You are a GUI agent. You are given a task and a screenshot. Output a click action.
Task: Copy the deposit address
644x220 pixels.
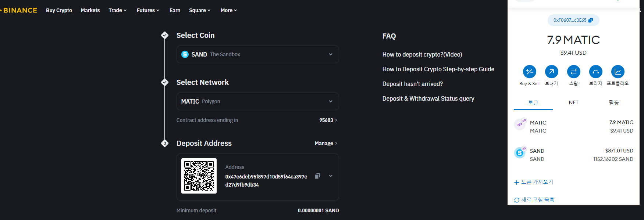(x=317, y=176)
